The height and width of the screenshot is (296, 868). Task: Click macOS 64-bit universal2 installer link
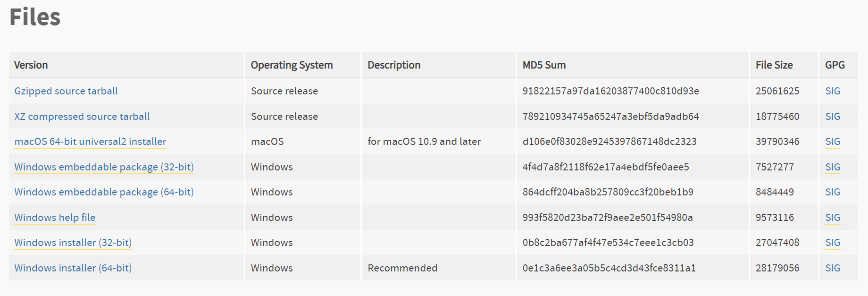(x=90, y=142)
